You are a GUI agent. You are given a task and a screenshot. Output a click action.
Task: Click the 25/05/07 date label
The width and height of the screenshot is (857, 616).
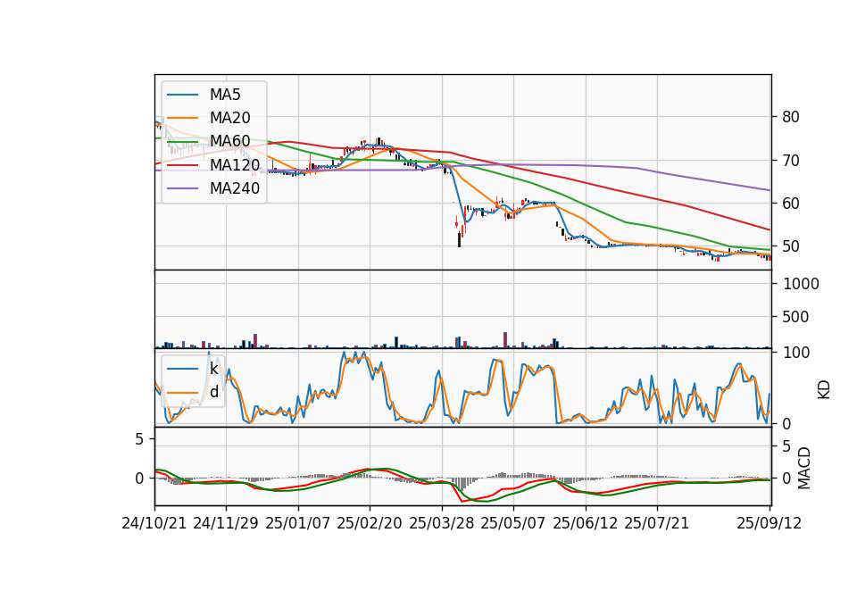[512, 523]
